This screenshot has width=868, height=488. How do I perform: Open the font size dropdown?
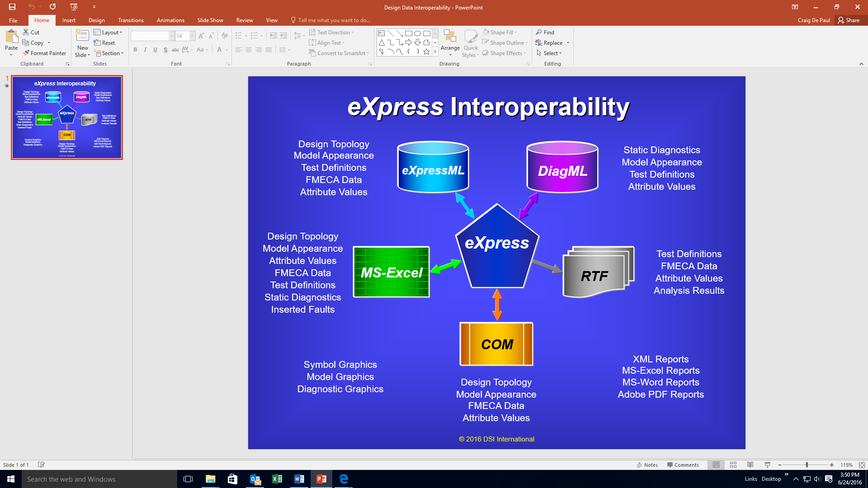tap(193, 36)
